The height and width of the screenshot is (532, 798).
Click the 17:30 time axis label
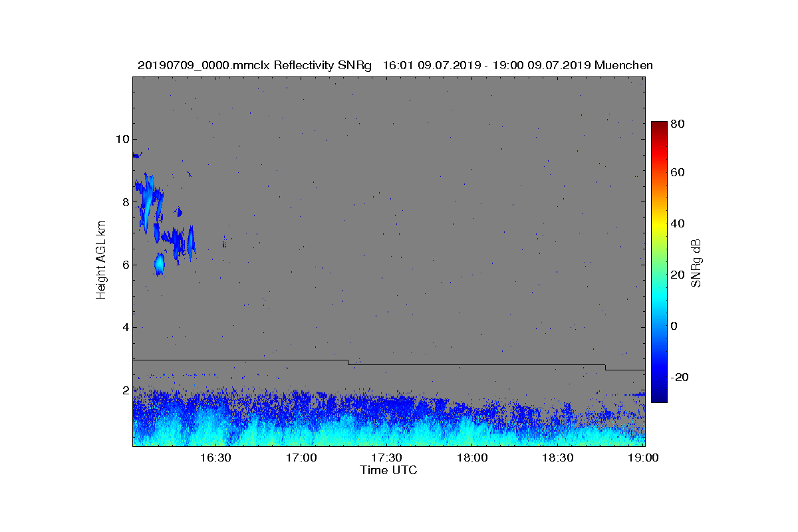[386, 458]
